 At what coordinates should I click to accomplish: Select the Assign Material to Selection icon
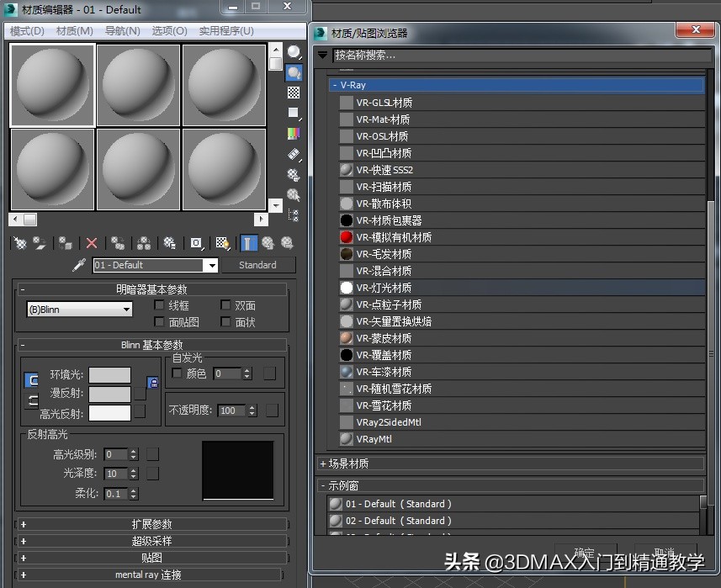click(x=64, y=243)
